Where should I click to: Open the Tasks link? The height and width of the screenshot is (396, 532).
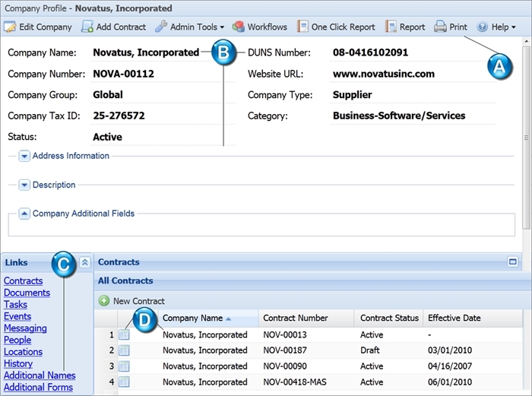pyautogui.click(x=15, y=304)
